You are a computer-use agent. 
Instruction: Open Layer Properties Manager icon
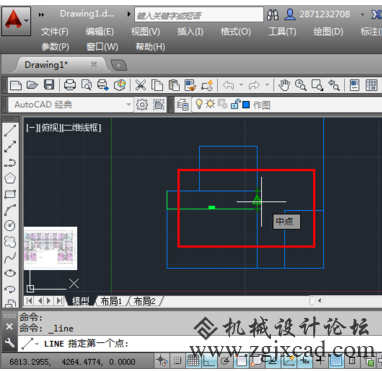(183, 105)
